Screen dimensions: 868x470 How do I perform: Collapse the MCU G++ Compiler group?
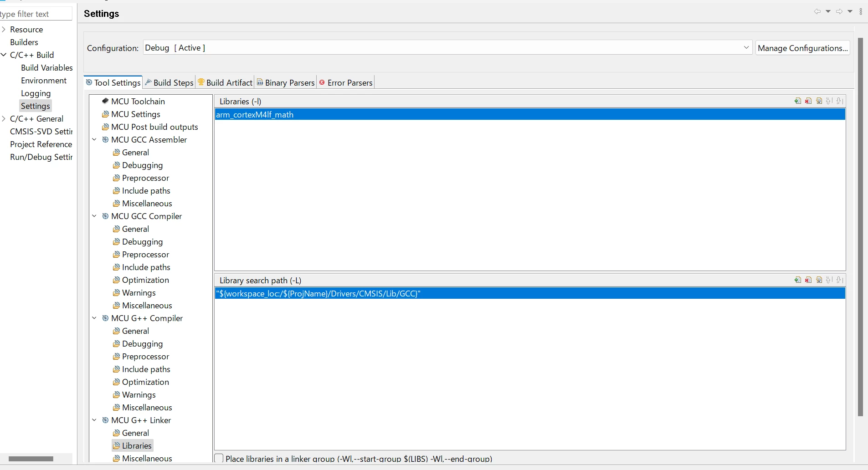[x=95, y=318]
